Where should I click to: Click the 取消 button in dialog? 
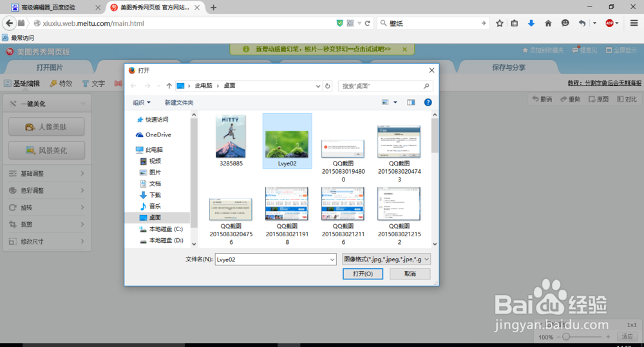(x=410, y=274)
